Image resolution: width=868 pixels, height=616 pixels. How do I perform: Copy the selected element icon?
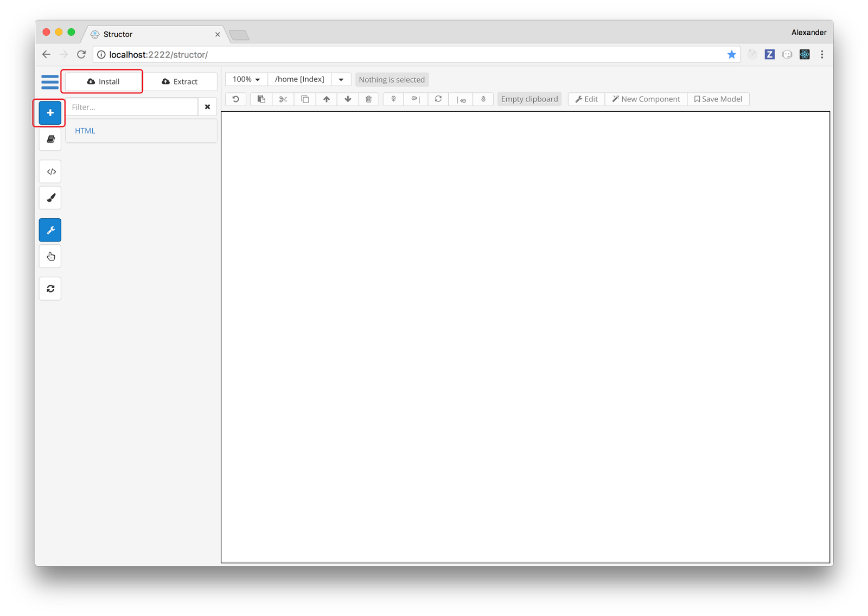tap(304, 99)
